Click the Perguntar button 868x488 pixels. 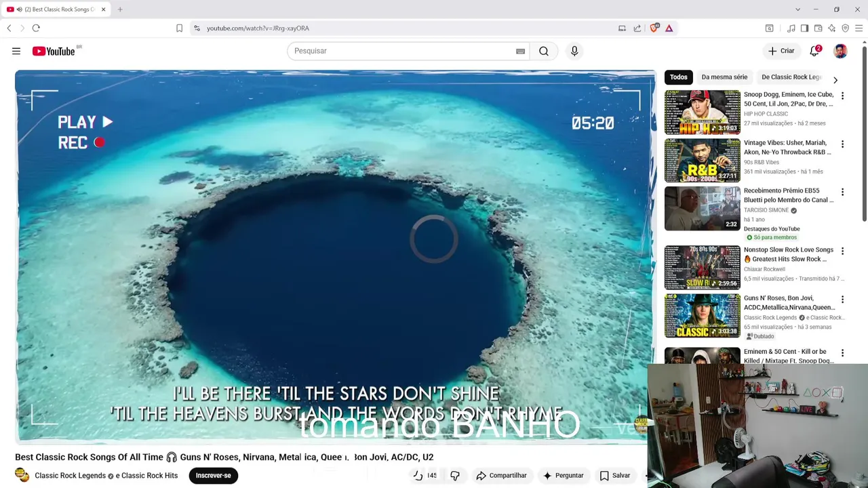coord(563,476)
